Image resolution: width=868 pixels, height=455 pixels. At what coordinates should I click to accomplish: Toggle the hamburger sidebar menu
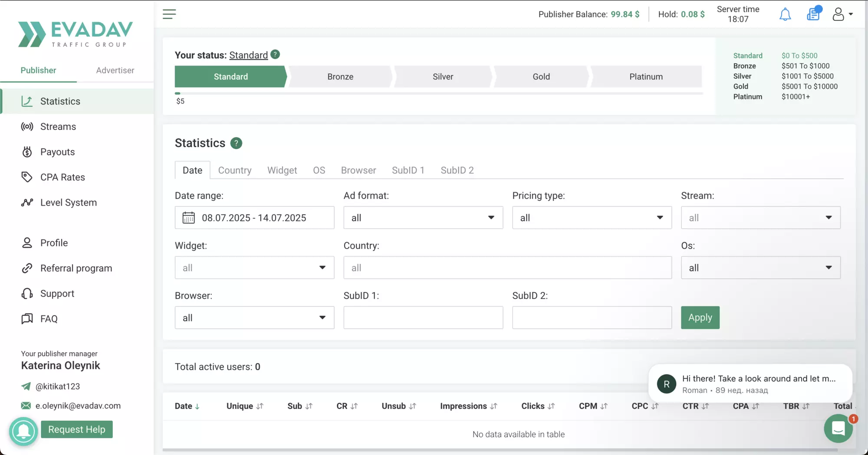169,14
